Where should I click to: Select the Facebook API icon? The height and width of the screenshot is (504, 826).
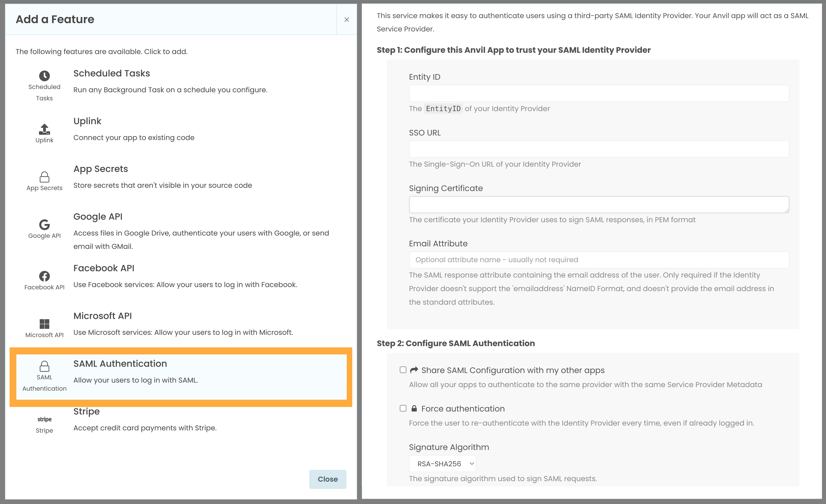pos(44,276)
